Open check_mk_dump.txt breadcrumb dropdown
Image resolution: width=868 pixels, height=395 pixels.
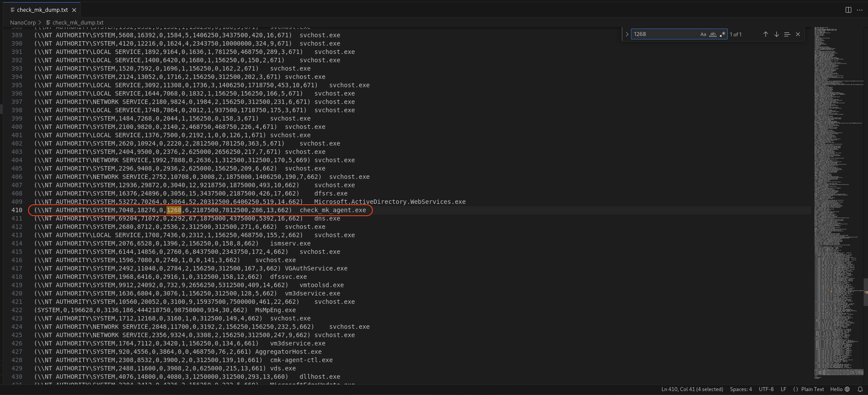coord(78,22)
